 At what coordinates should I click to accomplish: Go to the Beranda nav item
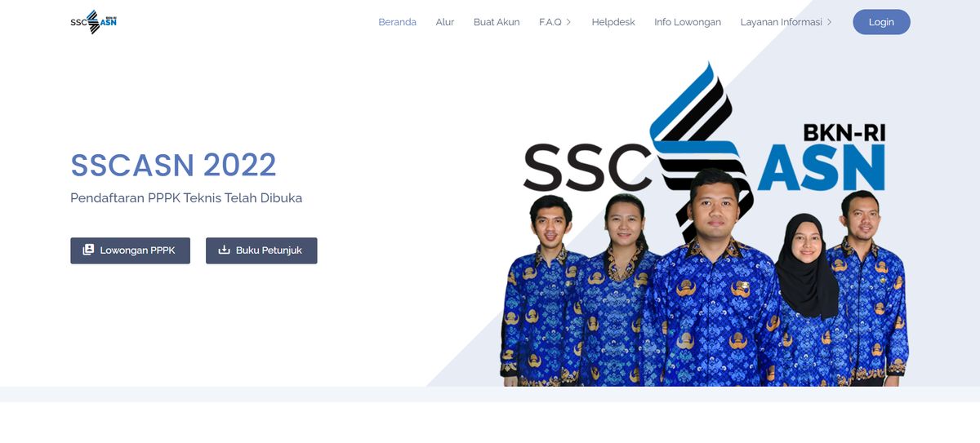coord(398,22)
